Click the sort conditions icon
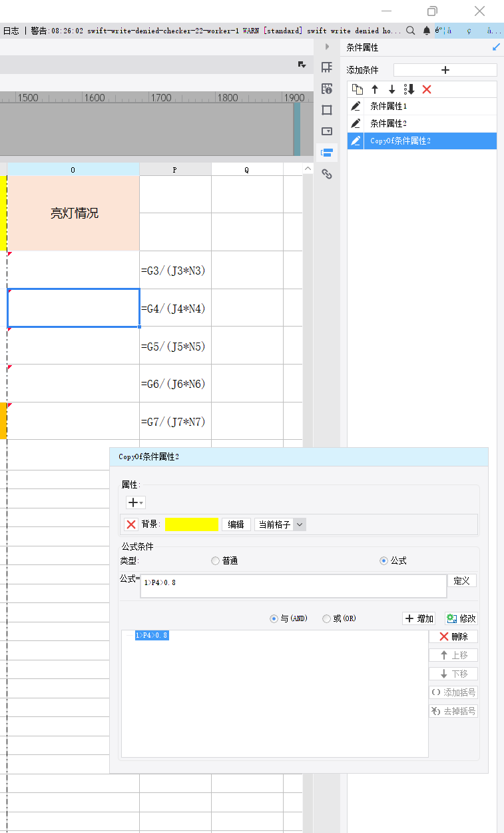This screenshot has height=833, width=504. point(409,89)
